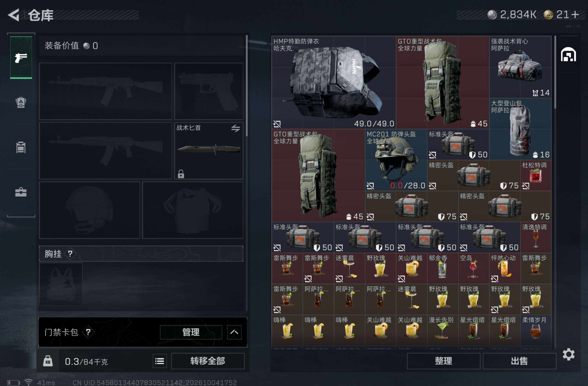Viewport: 588px width, 386px height.
Task: Open the 胸挂 help question mark
Action: point(70,253)
